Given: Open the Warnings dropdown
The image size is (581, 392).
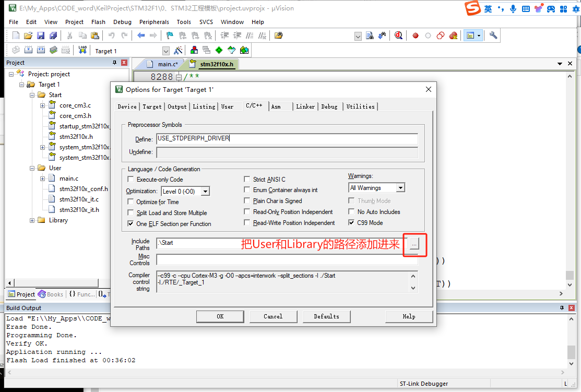Looking at the screenshot, I should click(x=400, y=188).
